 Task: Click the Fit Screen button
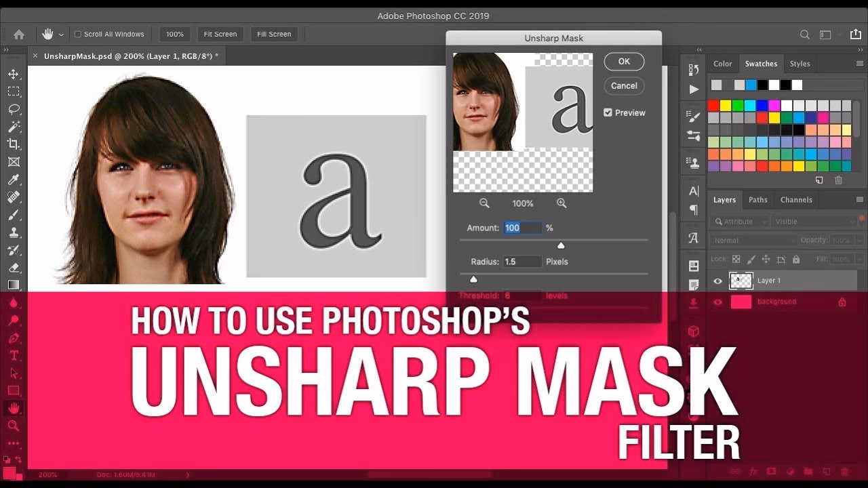coord(220,34)
